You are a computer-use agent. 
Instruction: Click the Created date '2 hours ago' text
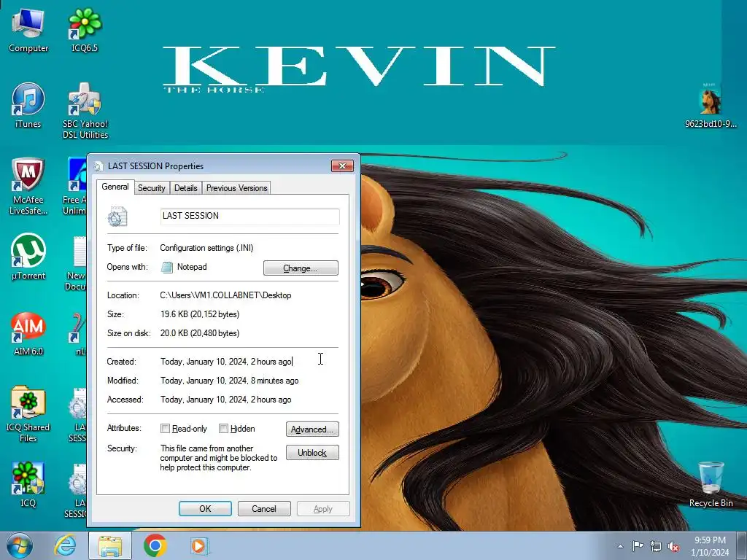[226, 362]
